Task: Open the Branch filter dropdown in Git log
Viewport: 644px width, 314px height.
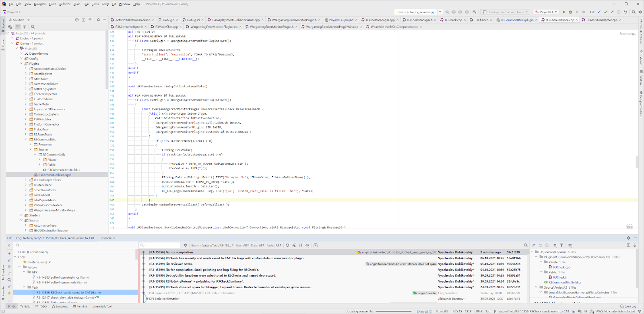Action: coord(212,245)
